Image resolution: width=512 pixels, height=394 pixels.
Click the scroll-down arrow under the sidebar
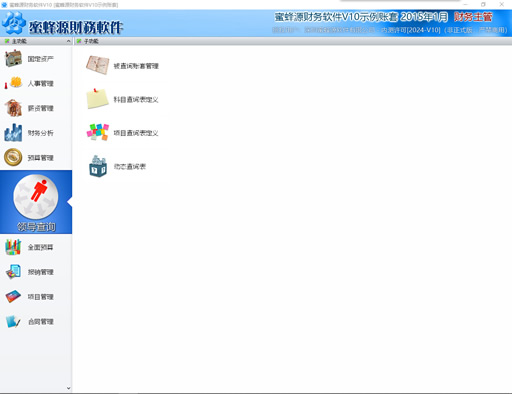point(68,388)
